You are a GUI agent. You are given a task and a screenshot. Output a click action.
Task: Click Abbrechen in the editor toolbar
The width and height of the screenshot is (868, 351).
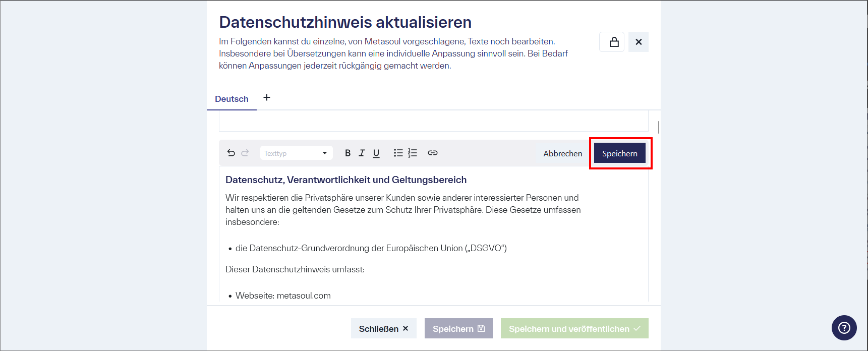(563, 153)
